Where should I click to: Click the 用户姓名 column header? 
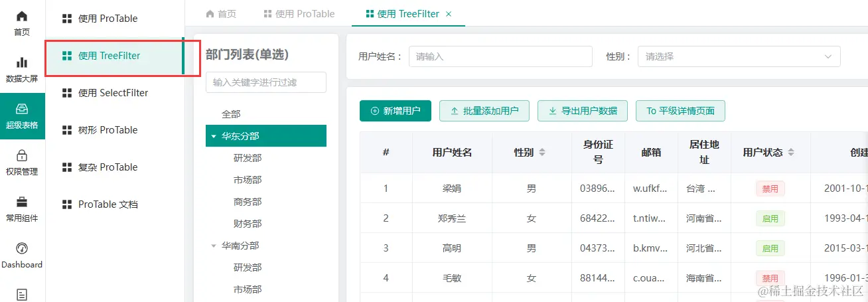tap(452, 153)
